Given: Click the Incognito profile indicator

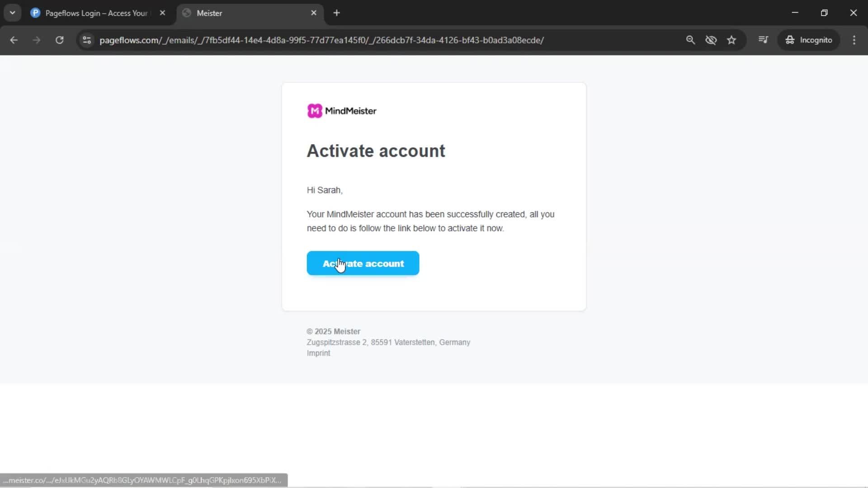Looking at the screenshot, I should 808,40.
